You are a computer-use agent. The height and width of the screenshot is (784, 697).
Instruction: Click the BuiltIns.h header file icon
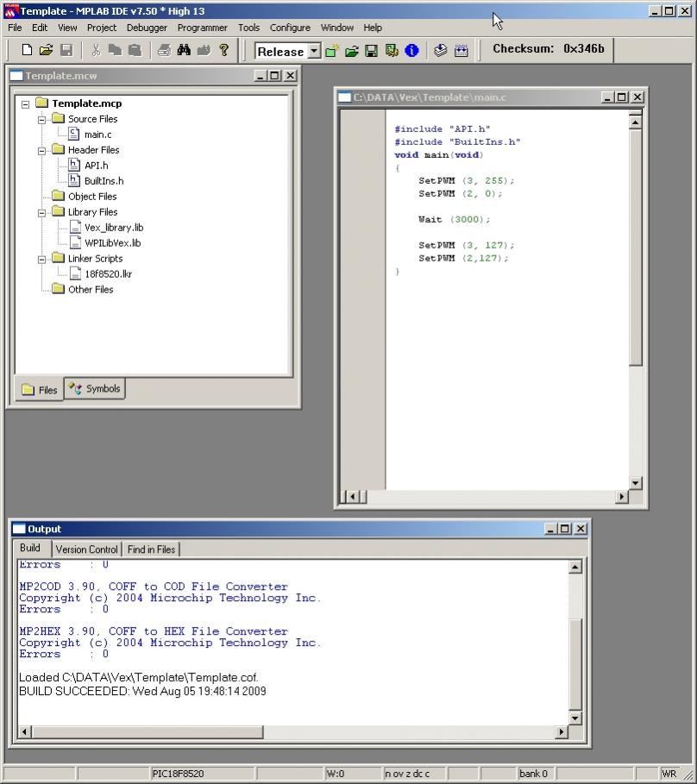(x=74, y=180)
